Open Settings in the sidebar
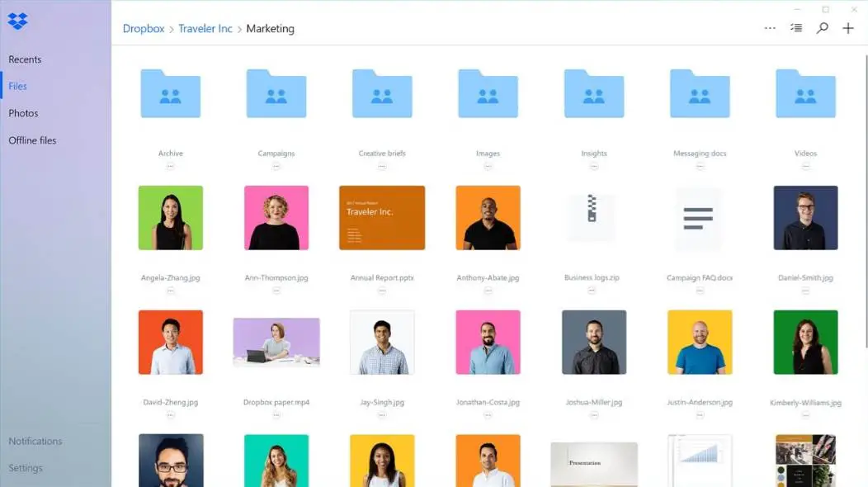This screenshot has width=868, height=487. tap(25, 468)
